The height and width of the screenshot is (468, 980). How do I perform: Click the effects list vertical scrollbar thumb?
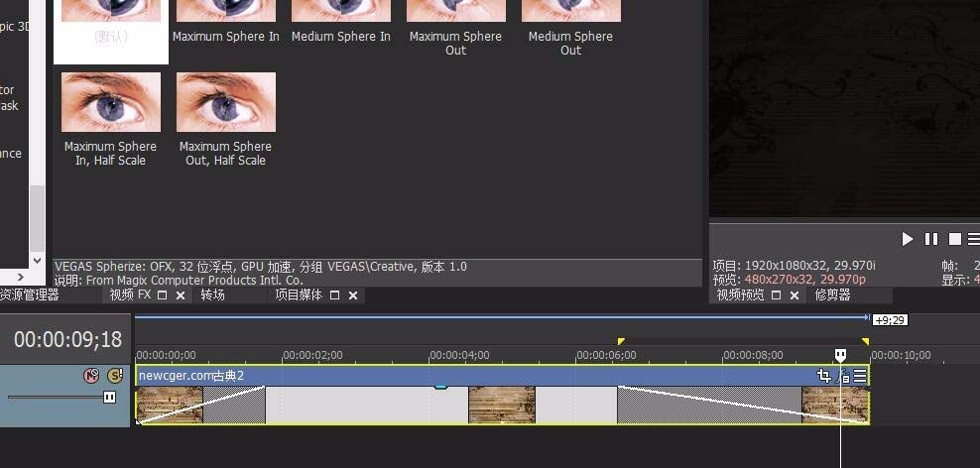coord(37,218)
